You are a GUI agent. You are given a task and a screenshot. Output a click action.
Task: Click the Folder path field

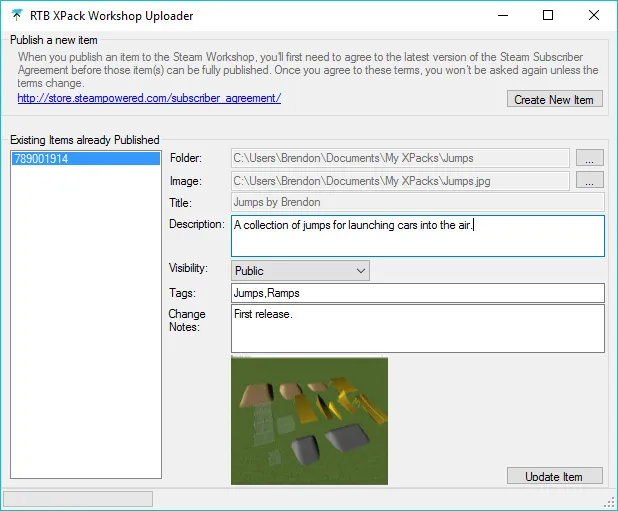point(400,158)
